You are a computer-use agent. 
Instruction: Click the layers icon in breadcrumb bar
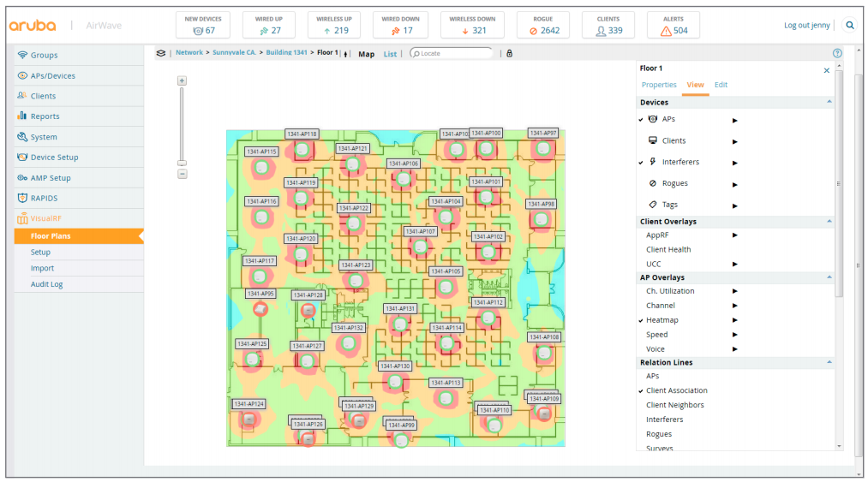point(160,53)
